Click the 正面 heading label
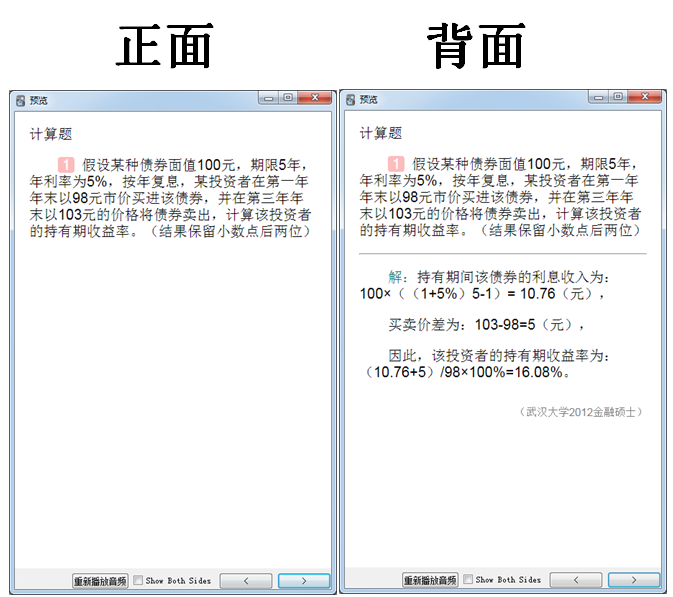The image size is (673, 597). pyautogui.click(x=164, y=46)
